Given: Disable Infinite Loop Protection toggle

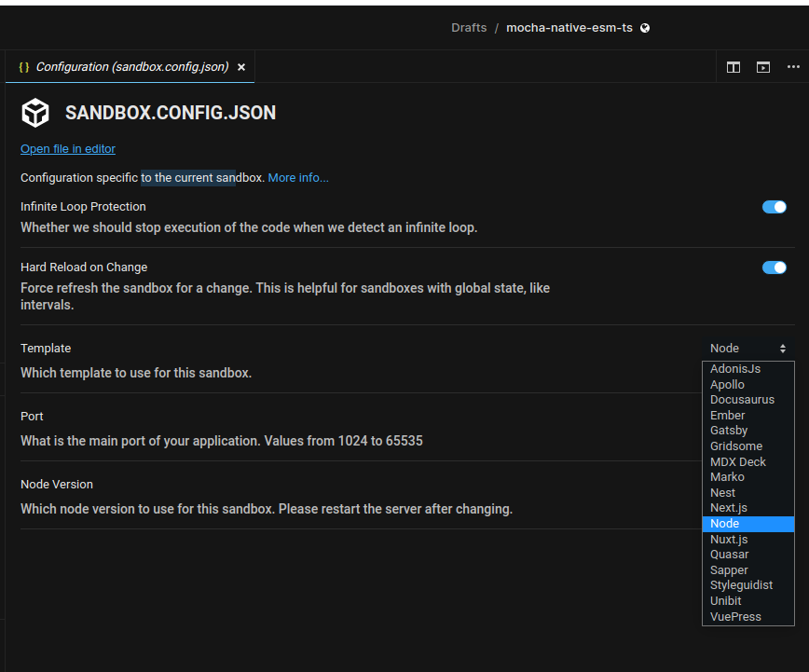Looking at the screenshot, I should click(x=774, y=207).
